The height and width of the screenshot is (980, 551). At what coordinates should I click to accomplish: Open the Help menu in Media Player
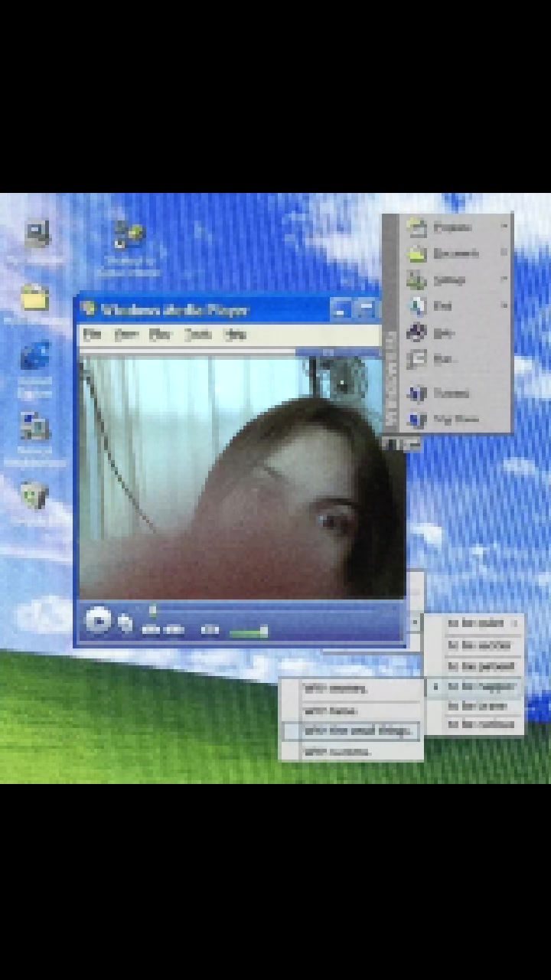[x=234, y=335]
